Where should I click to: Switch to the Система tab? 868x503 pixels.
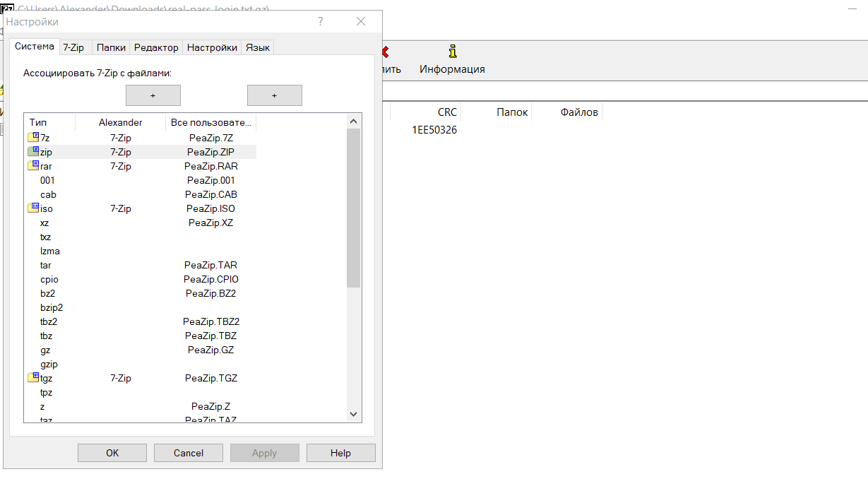34,47
